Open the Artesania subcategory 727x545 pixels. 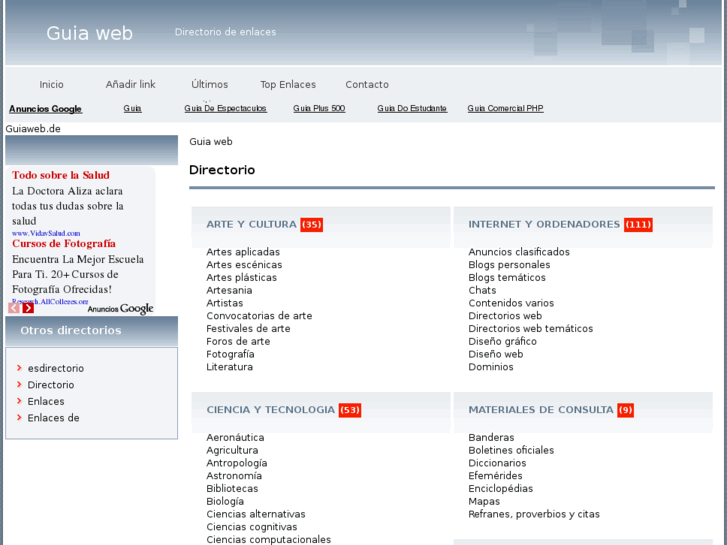(x=229, y=290)
